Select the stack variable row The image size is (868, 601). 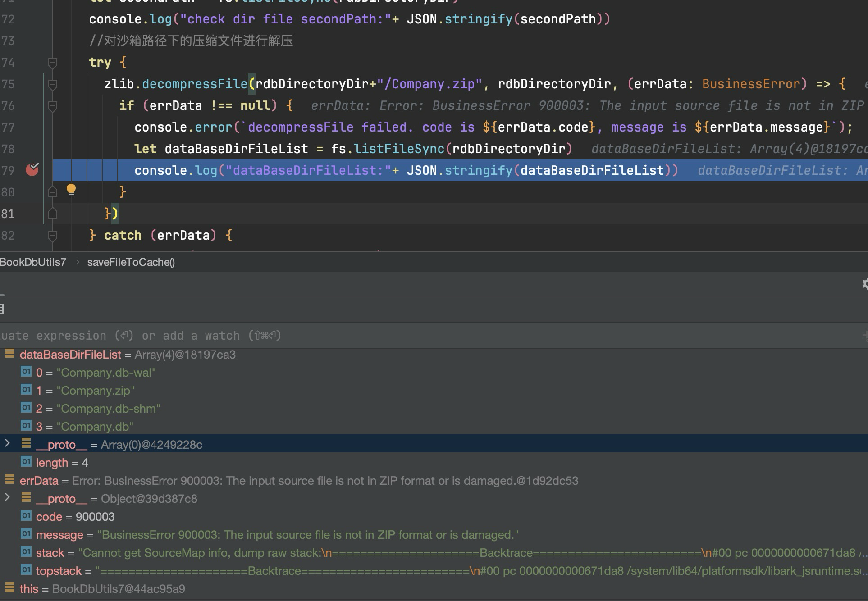click(434, 553)
